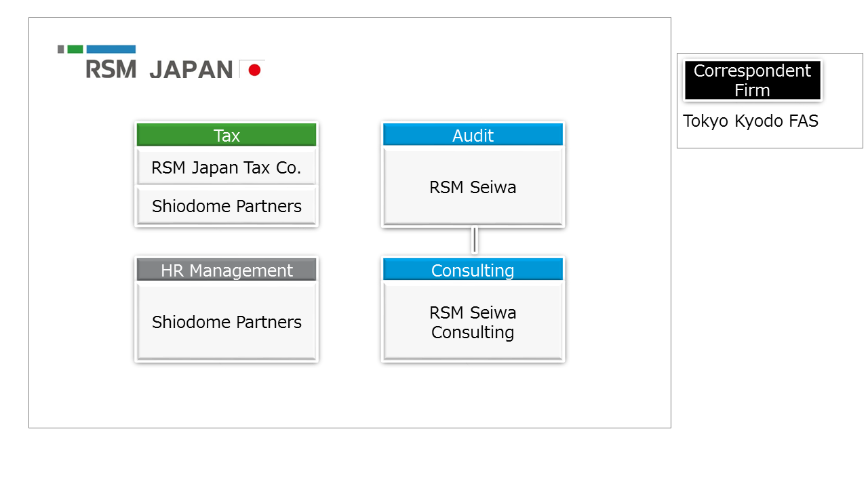Click the blue bar above the logo
Viewport: 868px width, 488px height.
click(111, 49)
